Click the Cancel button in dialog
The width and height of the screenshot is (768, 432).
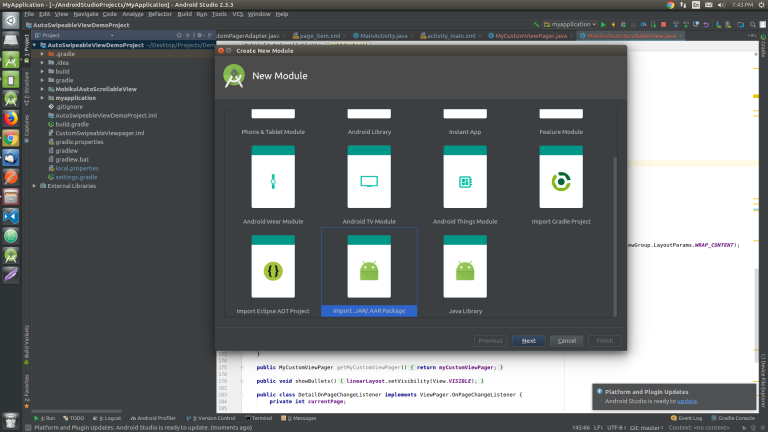click(x=566, y=340)
